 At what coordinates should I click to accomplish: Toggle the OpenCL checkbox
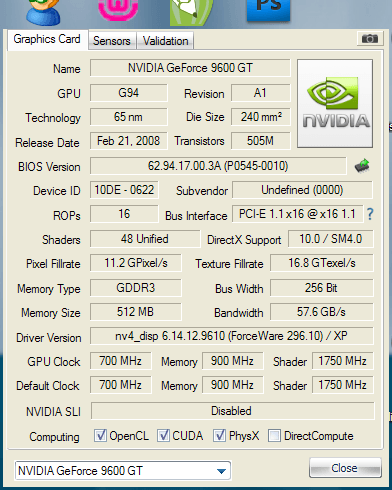100,435
